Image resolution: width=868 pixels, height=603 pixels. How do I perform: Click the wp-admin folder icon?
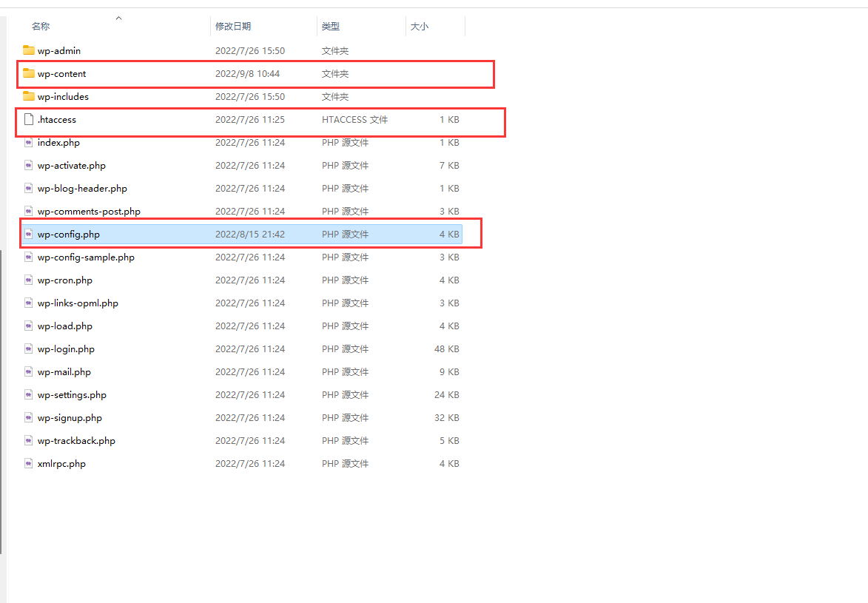point(29,50)
